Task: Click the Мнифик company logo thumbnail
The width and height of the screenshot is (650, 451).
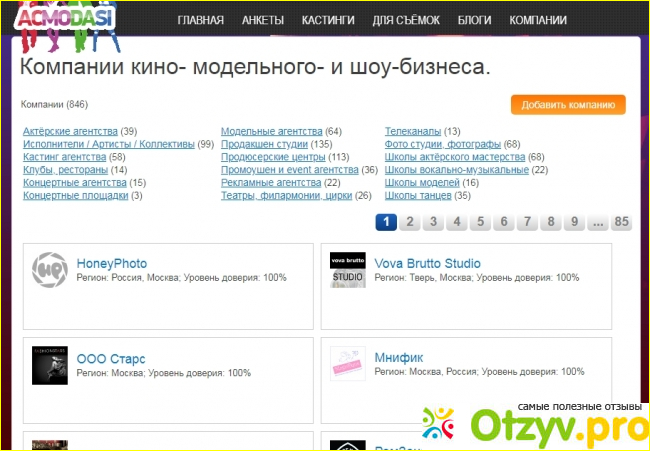Action: pos(348,365)
